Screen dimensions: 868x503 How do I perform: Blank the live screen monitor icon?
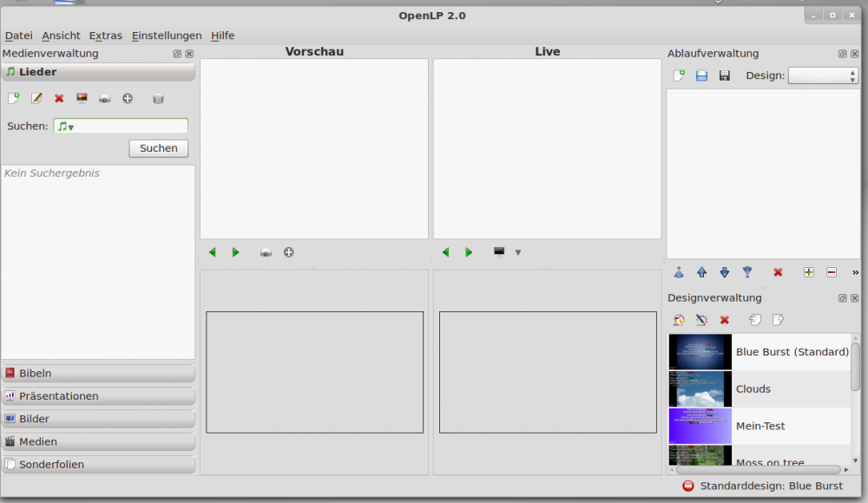(499, 251)
